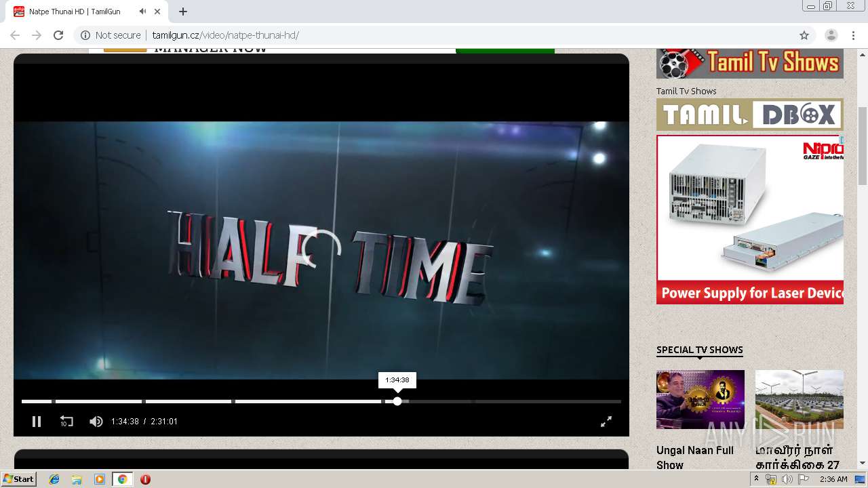
Task: Open the Chrome profile avatar menu
Action: pos(831,35)
